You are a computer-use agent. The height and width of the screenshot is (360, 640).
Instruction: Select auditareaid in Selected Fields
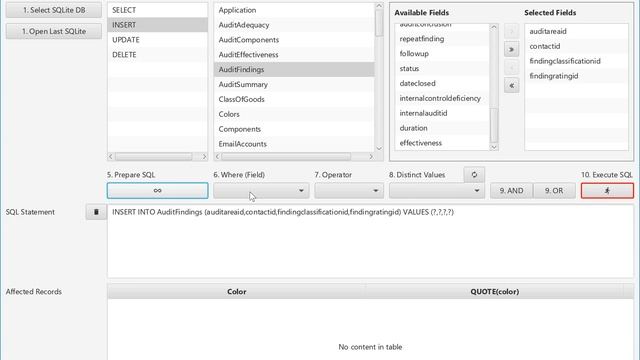[x=576, y=31]
